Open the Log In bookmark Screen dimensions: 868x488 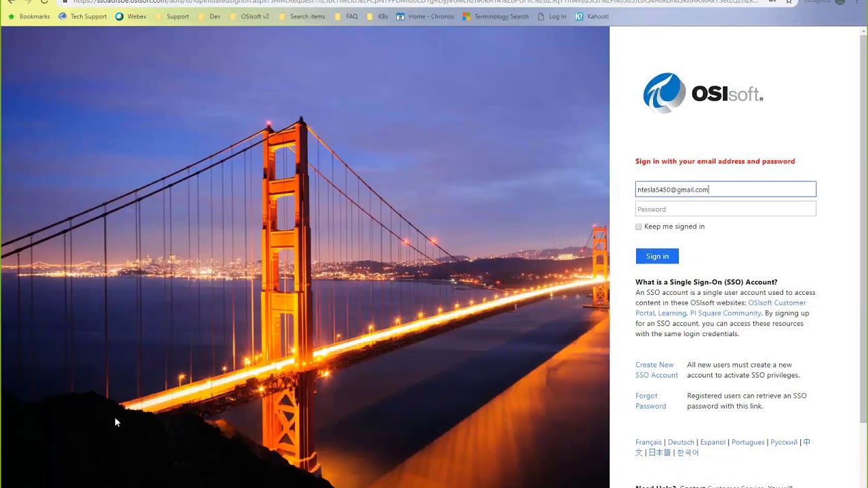tap(551, 16)
